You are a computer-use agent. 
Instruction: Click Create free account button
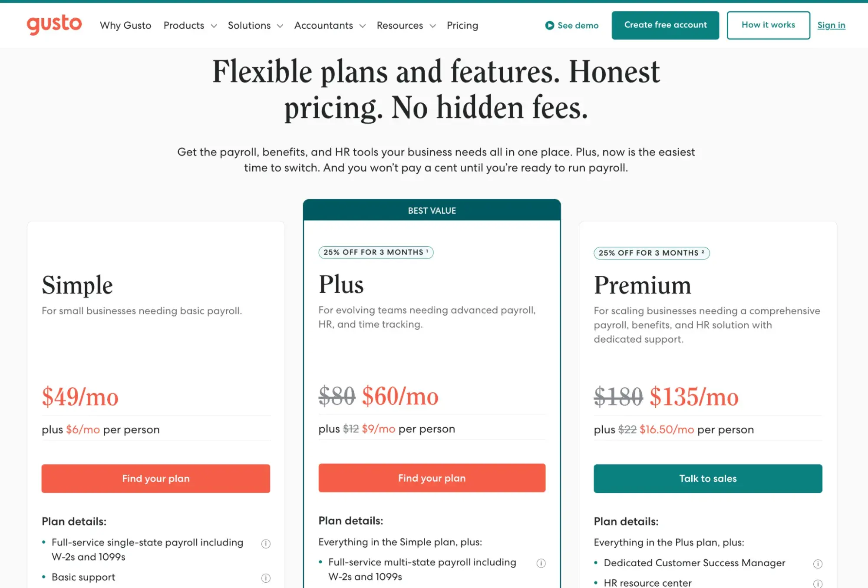[665, 25]
